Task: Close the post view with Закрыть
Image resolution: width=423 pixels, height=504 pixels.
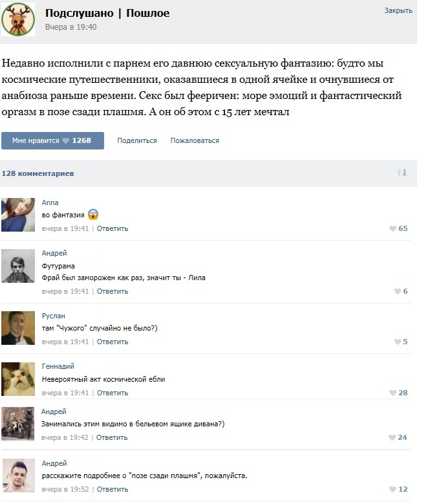Action: [398, 10]
